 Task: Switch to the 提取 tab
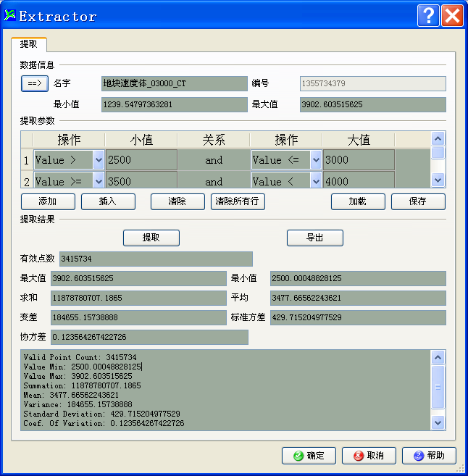click(x=28, y=44)
